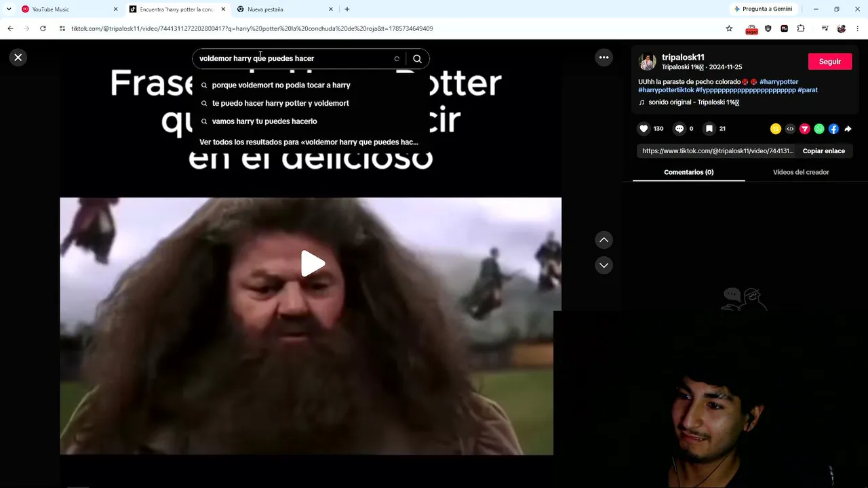
Task: Repost video with yellow repost icon
Action: (x=776, y=129)
